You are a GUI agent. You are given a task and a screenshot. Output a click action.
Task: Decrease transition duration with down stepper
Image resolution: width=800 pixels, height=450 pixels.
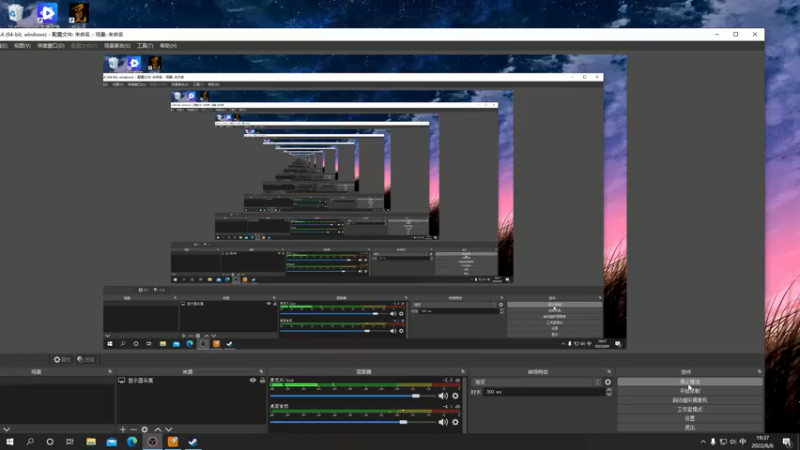pos(609,394)
